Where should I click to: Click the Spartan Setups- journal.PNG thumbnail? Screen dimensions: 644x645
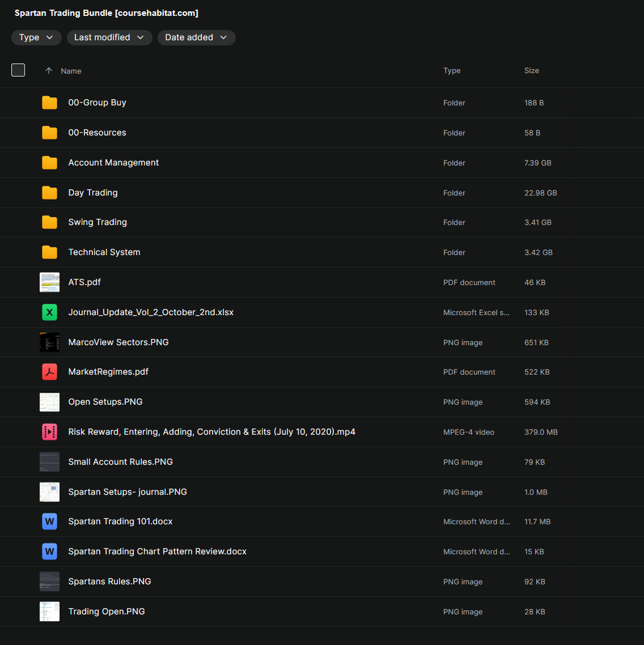tap(49, 492)
